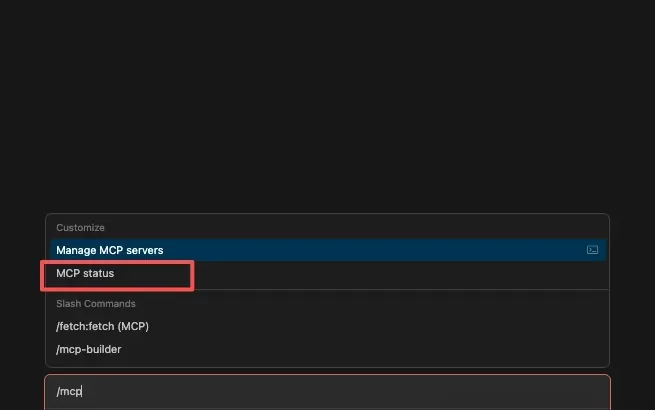Choose the last entry under Slash Commands

point(88,349)
